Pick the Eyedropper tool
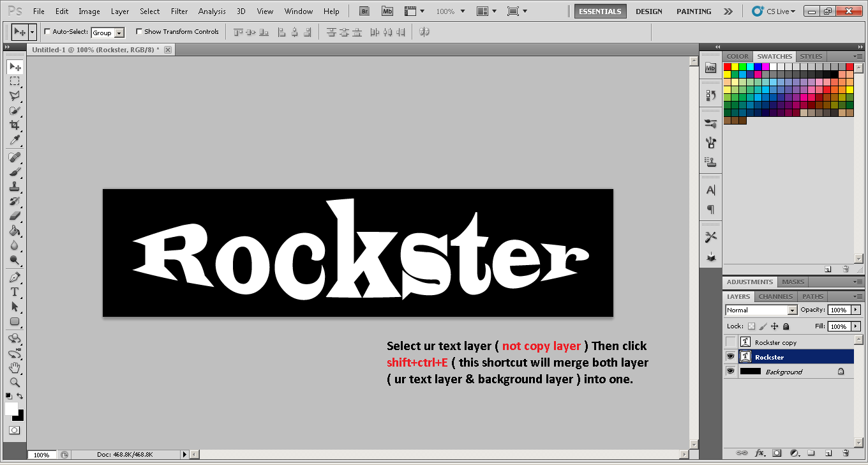The image size is (868, 465). coord(15,141)
